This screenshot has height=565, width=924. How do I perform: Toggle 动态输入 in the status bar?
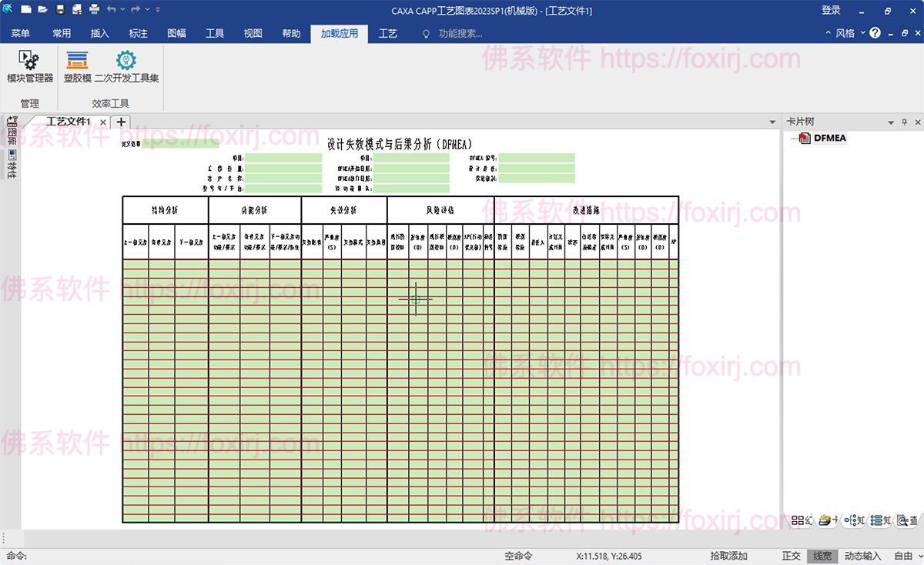[861, 556]
